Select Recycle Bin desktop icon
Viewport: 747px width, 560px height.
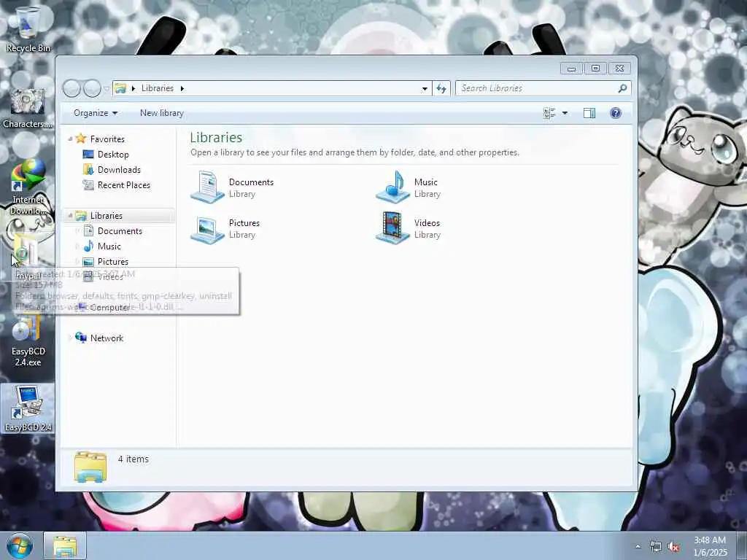28,29
